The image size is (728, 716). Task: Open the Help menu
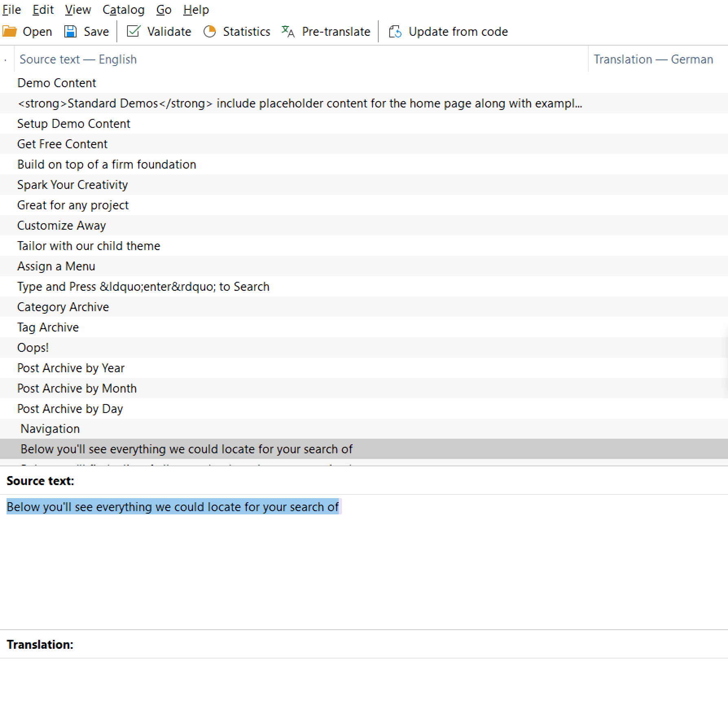196,9
